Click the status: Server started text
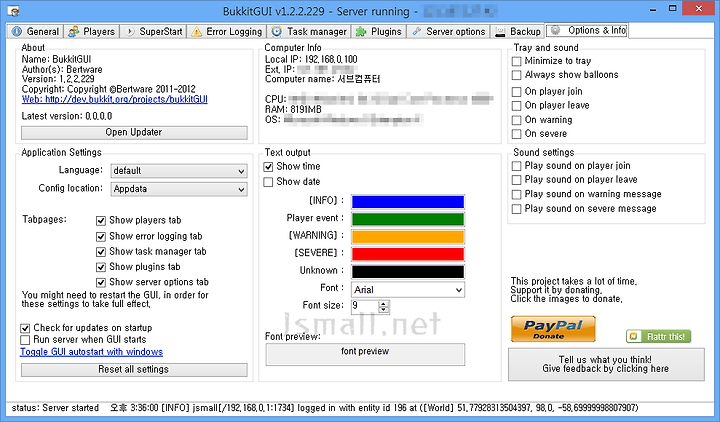The height and width of the screenshot is (422, 720). (x=55, y=408)
